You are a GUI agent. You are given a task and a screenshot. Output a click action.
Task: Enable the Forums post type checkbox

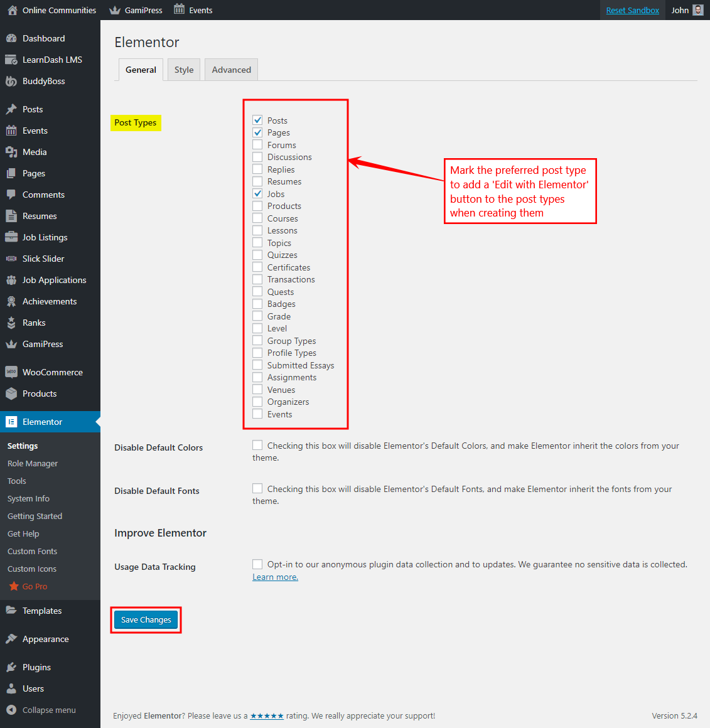click(257, 144)
